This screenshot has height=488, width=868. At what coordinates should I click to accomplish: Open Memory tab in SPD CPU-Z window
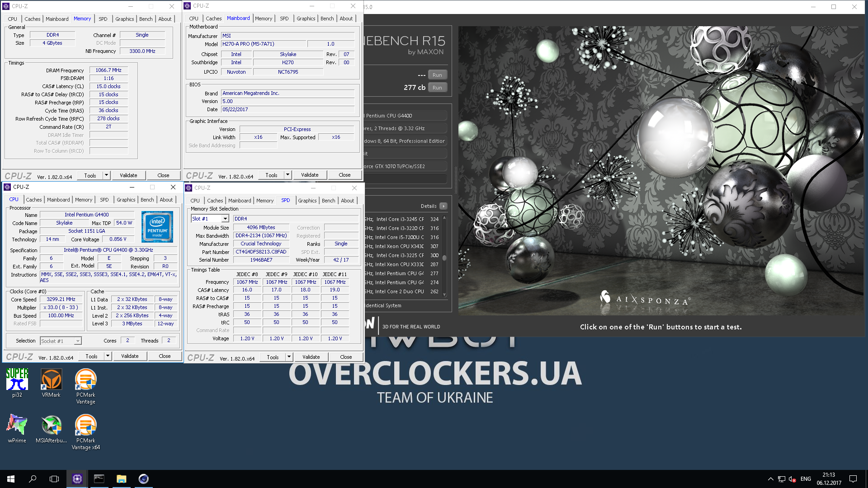click(x=264, y=201)
